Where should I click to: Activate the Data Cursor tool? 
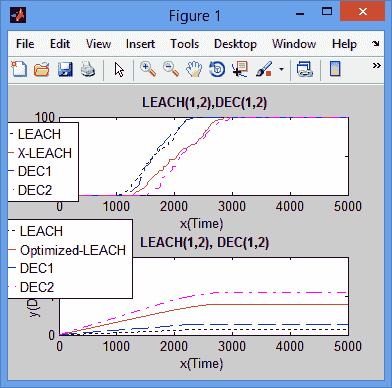(240, 69)
